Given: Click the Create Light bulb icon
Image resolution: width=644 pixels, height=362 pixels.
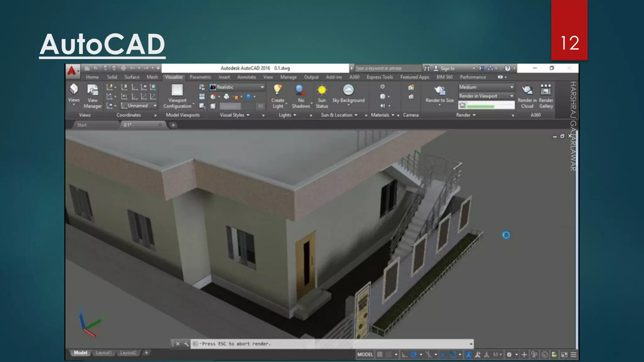Looking at the screenshot, I should pos(278,90).
